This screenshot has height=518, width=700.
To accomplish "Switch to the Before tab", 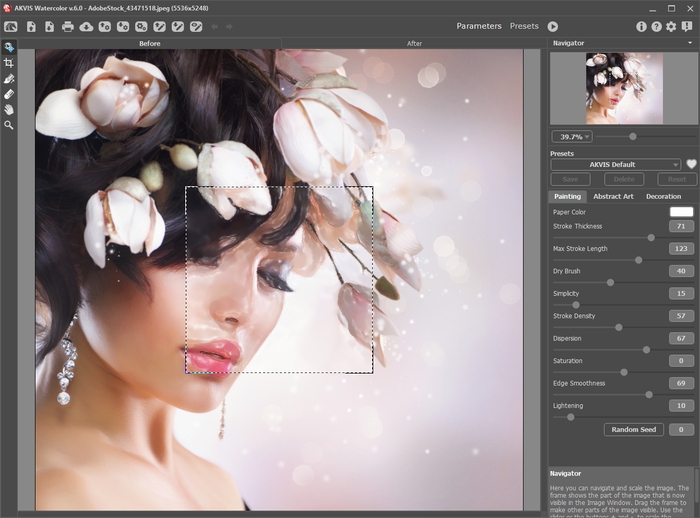I will [150, 43].
